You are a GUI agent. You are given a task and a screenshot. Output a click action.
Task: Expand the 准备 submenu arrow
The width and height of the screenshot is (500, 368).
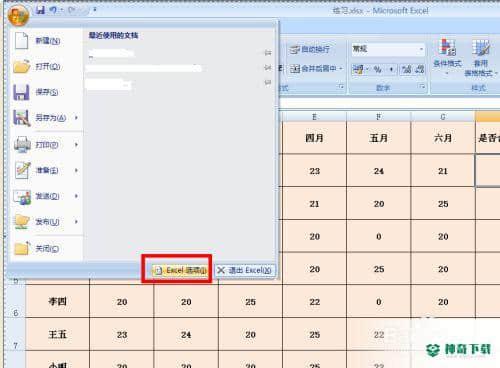click(76, 170)
